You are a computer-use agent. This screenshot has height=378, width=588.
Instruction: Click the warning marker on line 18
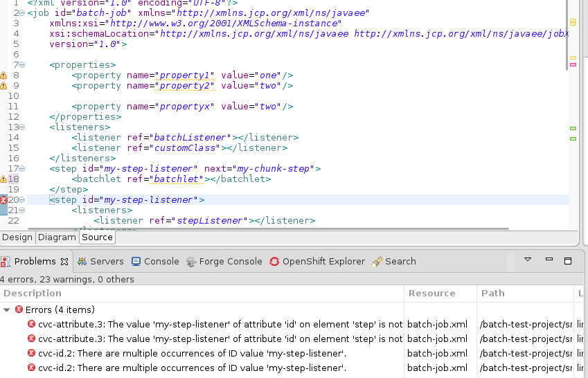(3, 179)
